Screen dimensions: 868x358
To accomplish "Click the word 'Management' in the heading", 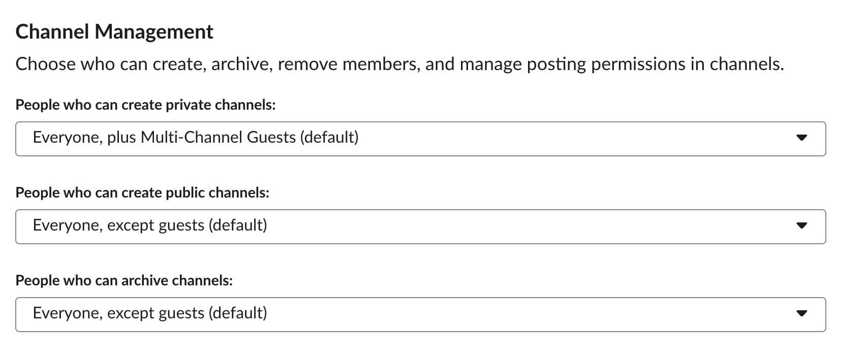I will [x=154, y=31].
